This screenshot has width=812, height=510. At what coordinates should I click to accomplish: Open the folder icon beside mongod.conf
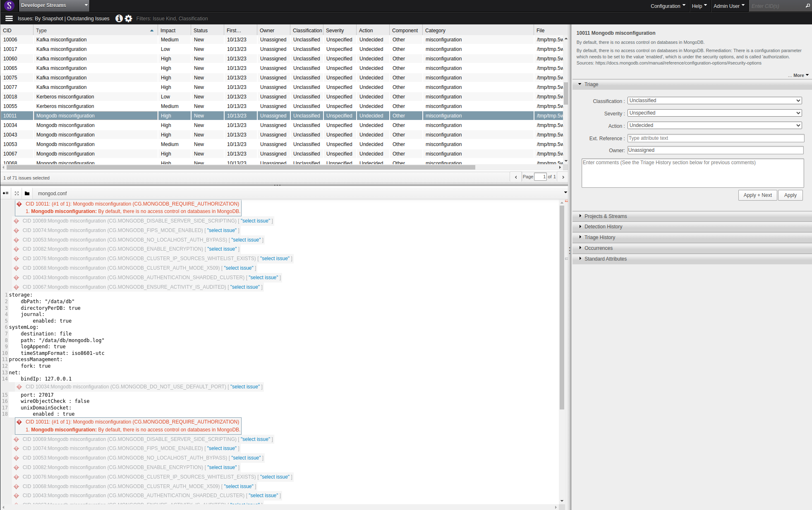tap(27, 193)
